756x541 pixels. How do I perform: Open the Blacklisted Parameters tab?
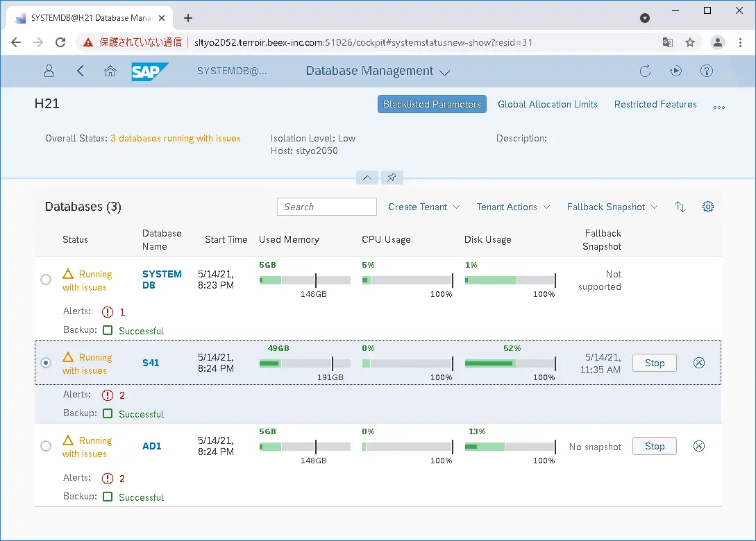click(x=432, y=104)
